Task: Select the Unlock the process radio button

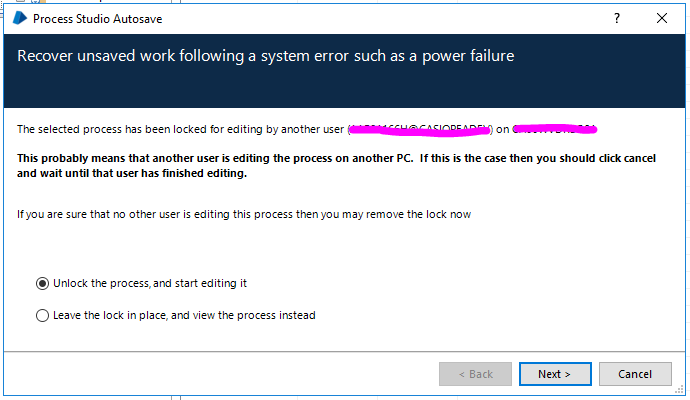Action: 42,283
